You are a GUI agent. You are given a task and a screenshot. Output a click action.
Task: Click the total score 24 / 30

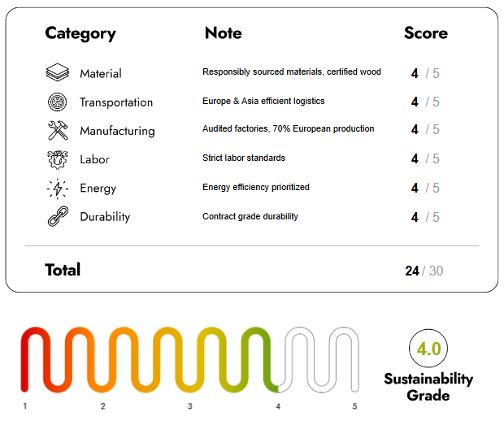[424, 271]
